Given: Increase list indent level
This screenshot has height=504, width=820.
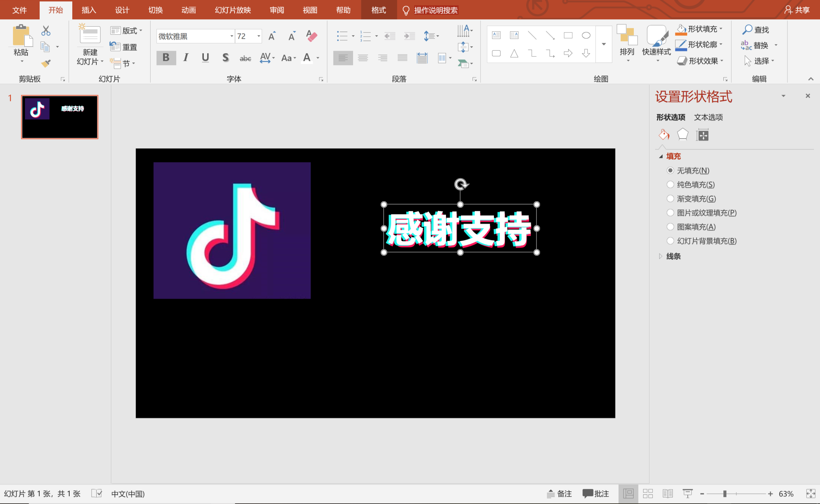Looking at the screenshot, I should [x=409, y=36].
